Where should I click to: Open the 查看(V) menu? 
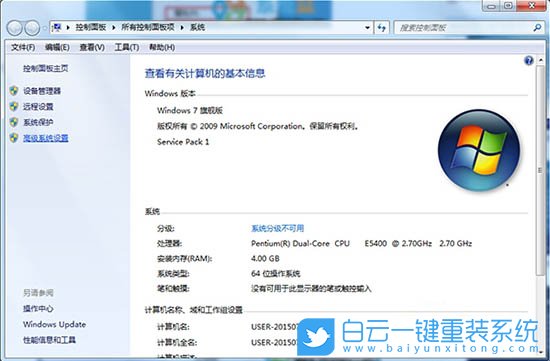pos(92,47)
